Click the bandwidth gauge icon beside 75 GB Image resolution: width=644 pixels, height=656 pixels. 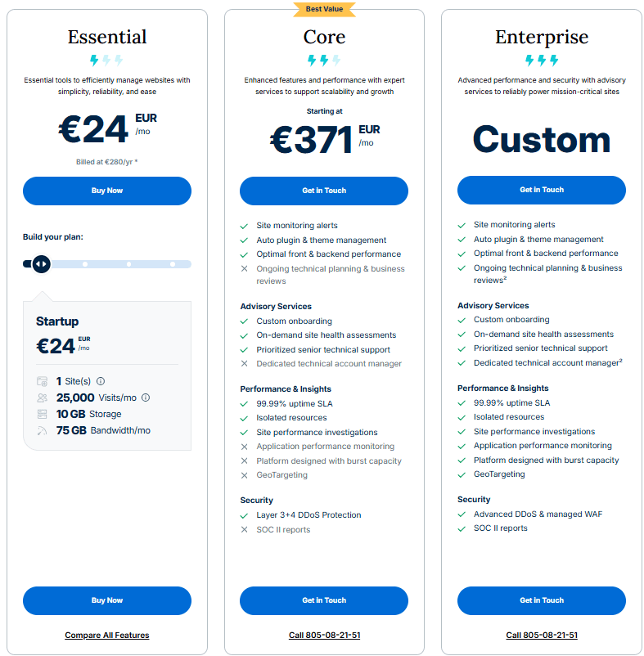click(43, 430)
